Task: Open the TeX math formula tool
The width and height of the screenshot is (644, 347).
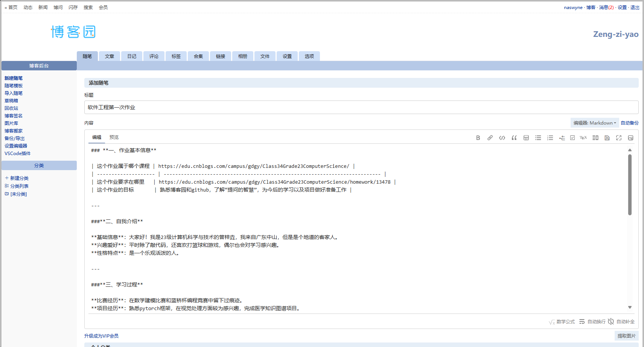Action: 583,138
